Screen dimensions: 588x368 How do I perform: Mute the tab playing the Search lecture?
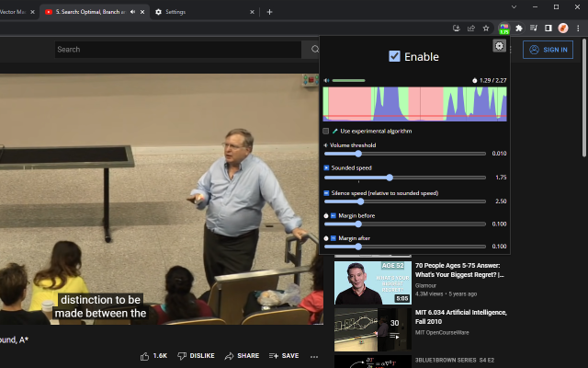pyautogui.click(x=133, y=12)
